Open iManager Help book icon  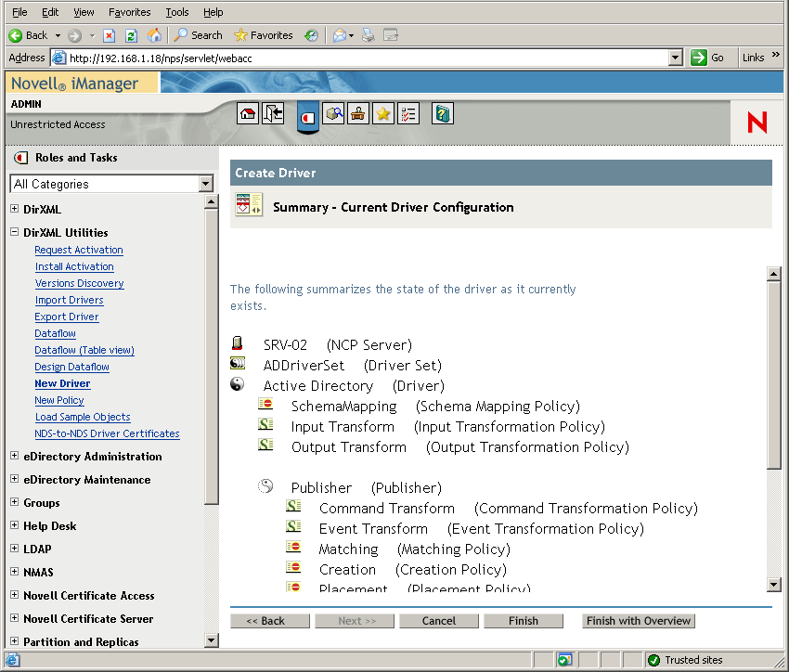point(444,113)
